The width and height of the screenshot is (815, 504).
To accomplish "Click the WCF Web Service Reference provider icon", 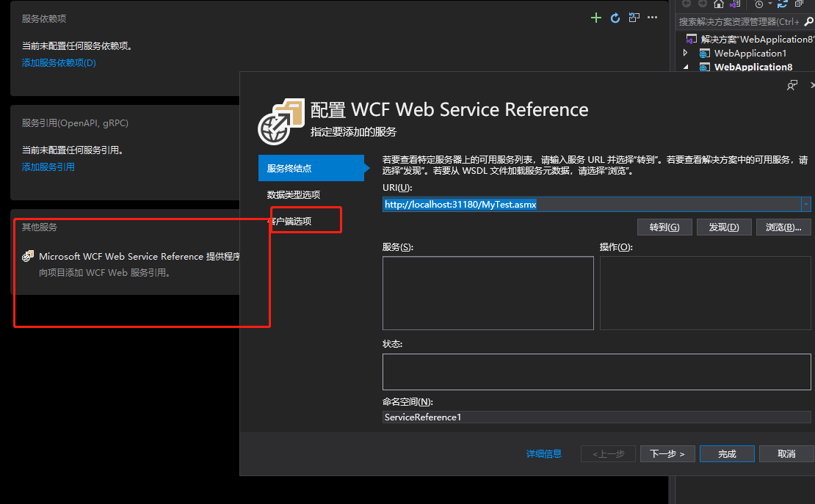I will pyautogui.click(x=28, y=256).
